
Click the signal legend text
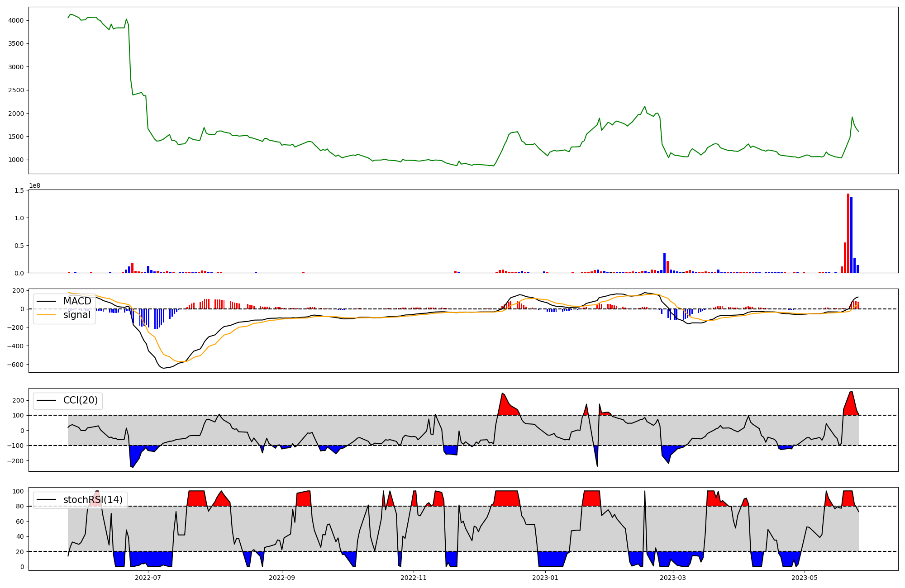(76, 315)
